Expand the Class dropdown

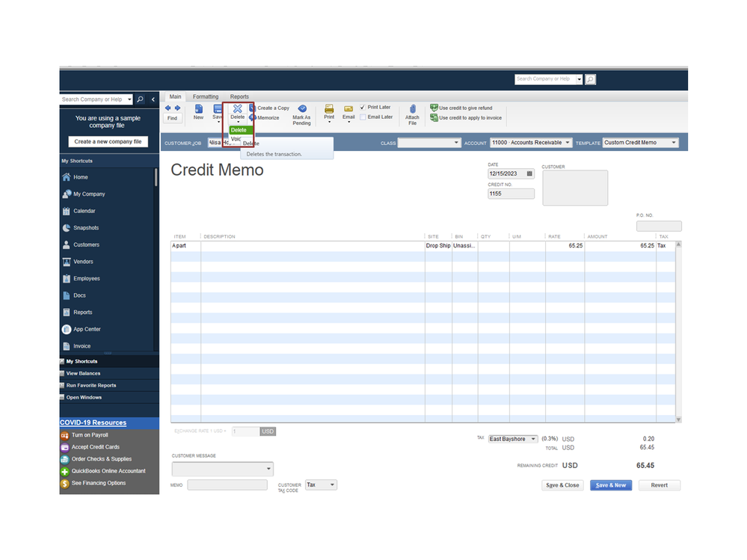click(x=456, y=142)
